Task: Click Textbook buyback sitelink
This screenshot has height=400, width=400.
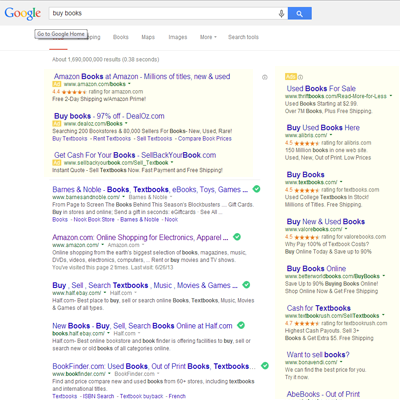Action: [x=142, y=396]
